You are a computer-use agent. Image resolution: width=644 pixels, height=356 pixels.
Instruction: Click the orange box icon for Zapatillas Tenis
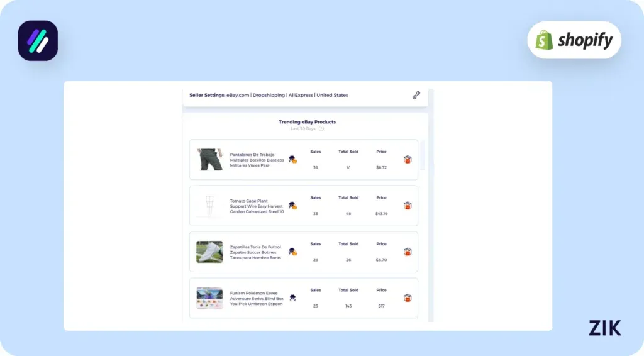tap(408, 252)
